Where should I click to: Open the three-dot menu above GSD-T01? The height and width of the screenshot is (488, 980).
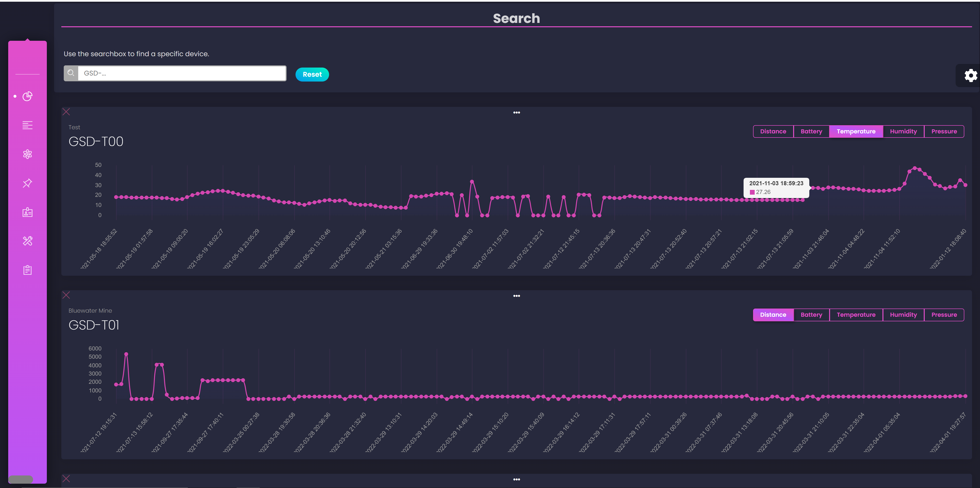click(x=516, y=296)
